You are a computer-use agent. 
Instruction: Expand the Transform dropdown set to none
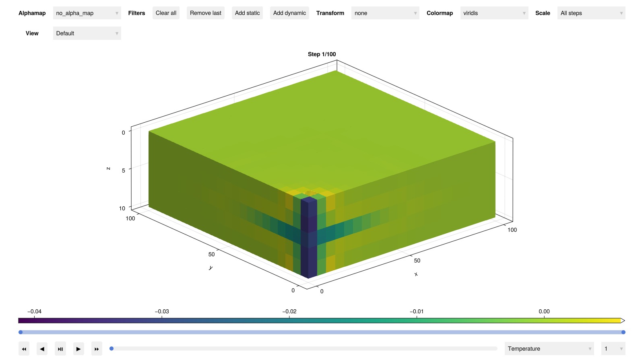click(385, 13)
